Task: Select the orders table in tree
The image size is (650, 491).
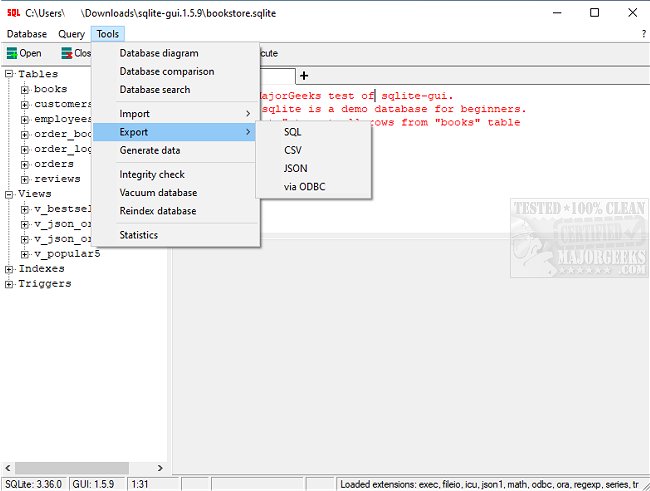Action: (54, 164)
